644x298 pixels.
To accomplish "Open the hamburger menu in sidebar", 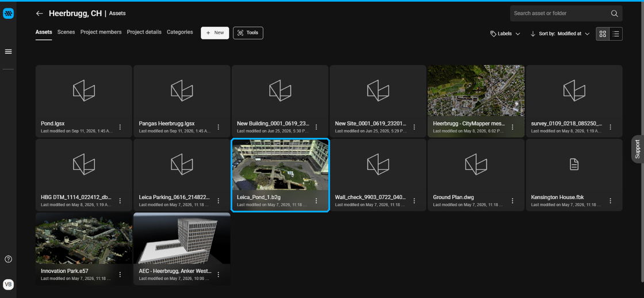I will point(8,52).
